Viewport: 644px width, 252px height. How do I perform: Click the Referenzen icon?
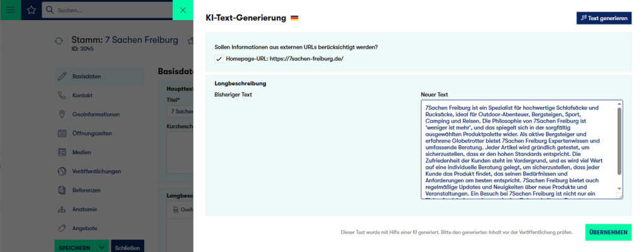click(62, 190)
